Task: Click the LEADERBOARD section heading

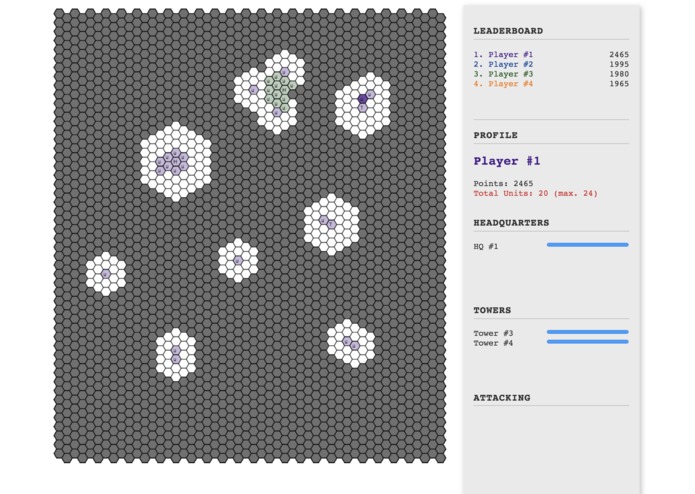Action: point(508,31)
